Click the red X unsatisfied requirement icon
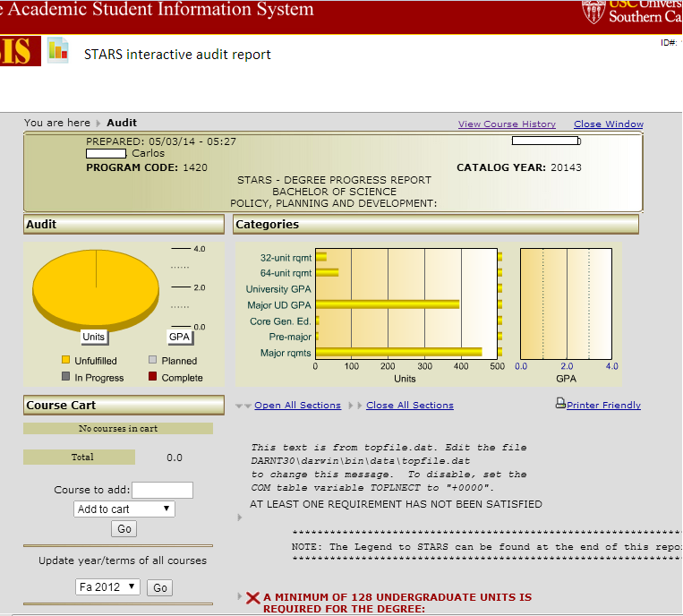Viewport: 683px width, 616px height. (x=252, y=598)
